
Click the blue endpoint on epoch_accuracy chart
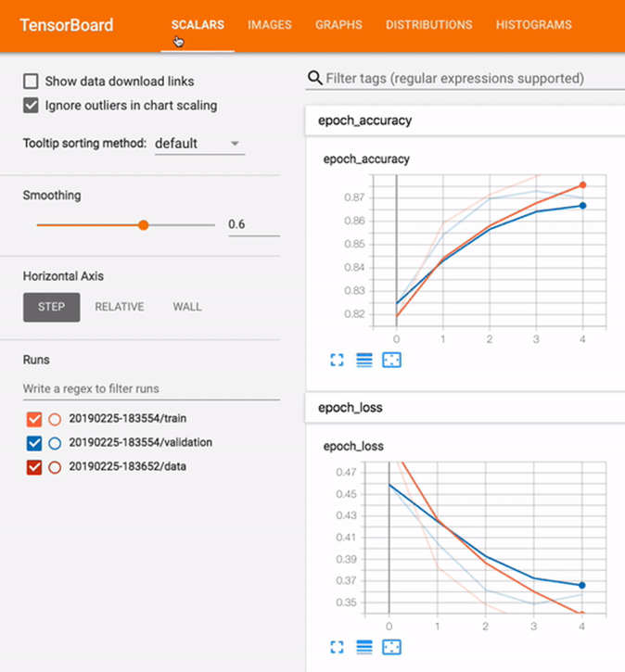point(582,206)
